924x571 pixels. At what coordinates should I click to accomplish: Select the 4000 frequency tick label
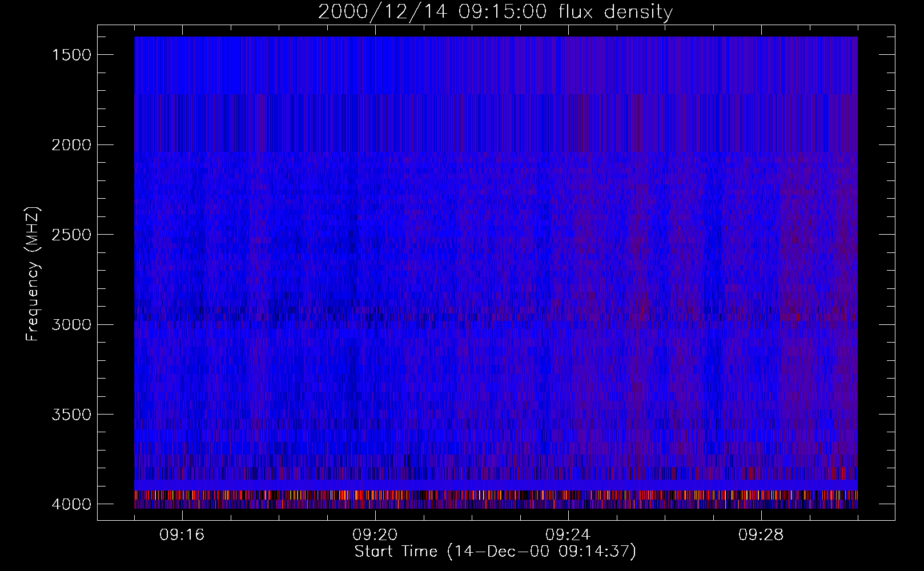pyautogui.click(x=71, y=504)
